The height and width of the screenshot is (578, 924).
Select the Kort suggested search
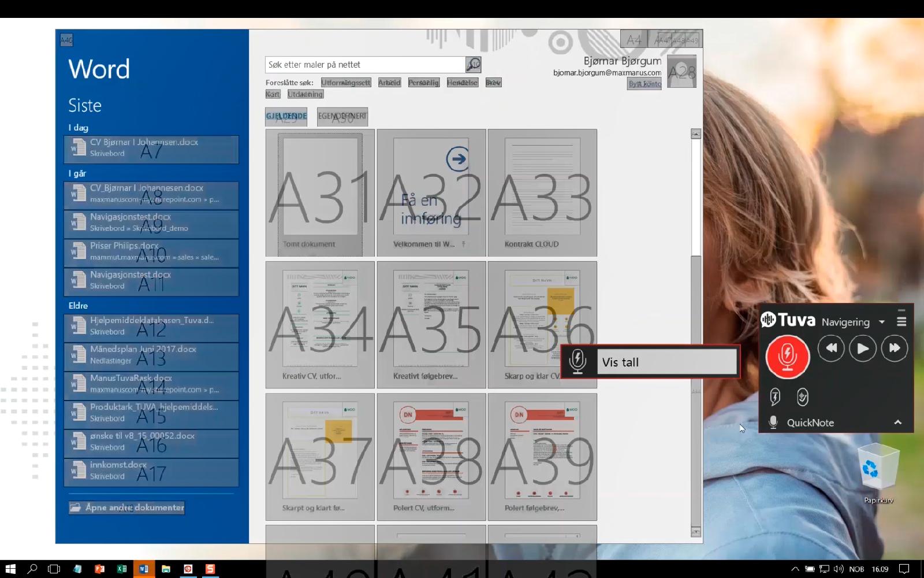pyautogui.click(x=273, y=94)
